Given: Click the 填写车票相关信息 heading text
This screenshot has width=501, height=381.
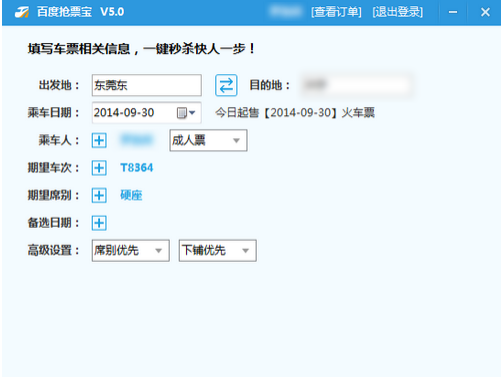Looking at the screenshot, I should 141,49.
